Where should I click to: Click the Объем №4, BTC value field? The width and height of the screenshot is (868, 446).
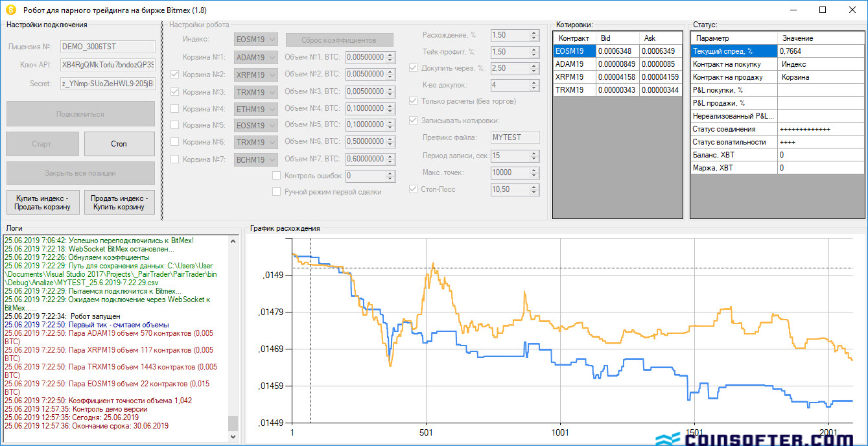[x=370, y=108]
